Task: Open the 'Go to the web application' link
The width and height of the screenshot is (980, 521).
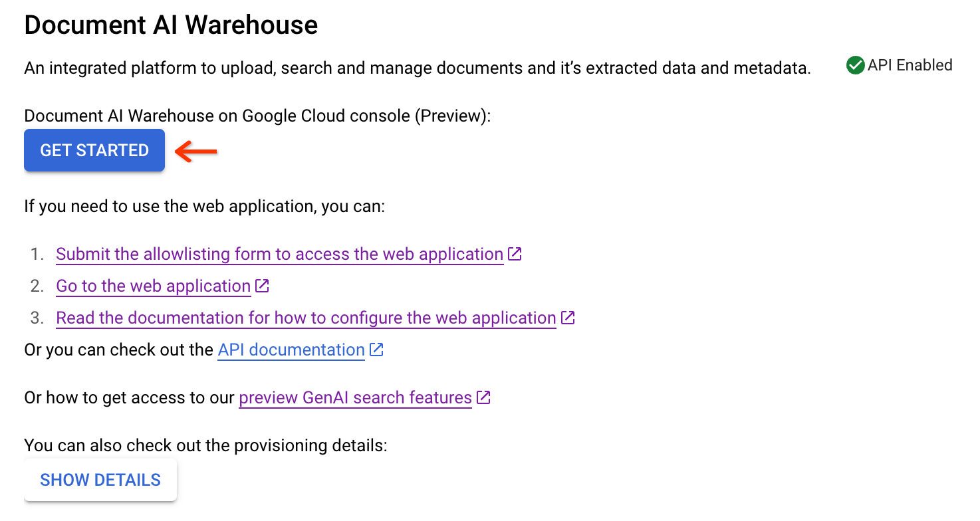Action: (153, 286)
